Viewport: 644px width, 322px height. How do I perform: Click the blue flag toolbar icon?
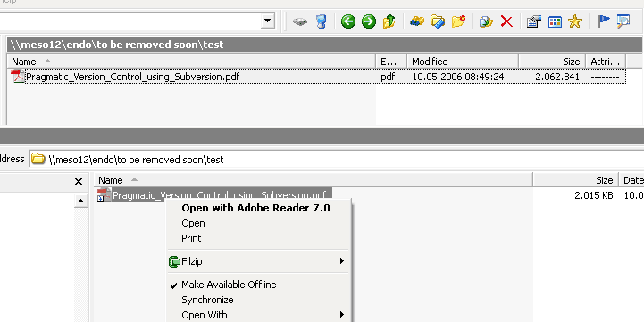[x=603, y=21]
